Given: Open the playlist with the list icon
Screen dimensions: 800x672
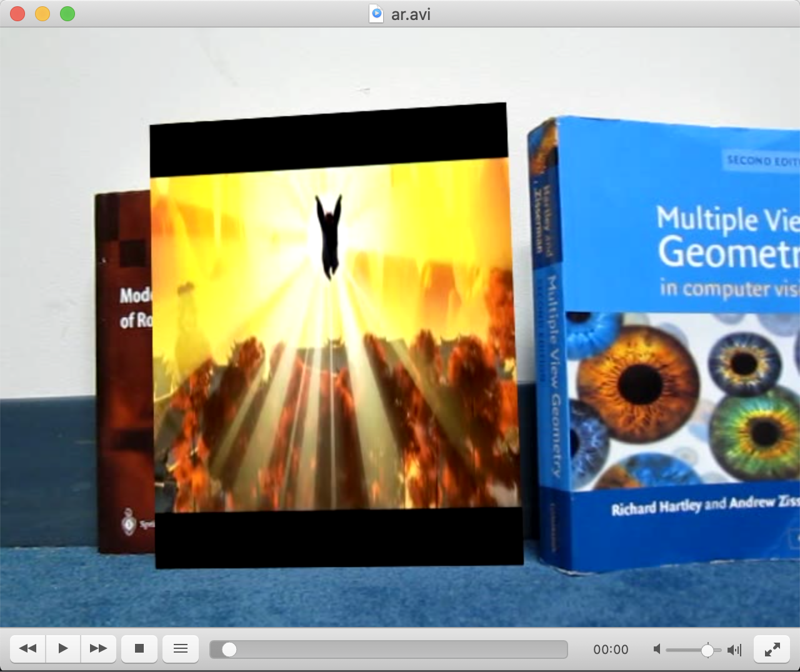Looking at the screenshot, I should pyautogui.click(x=181, y=649).
